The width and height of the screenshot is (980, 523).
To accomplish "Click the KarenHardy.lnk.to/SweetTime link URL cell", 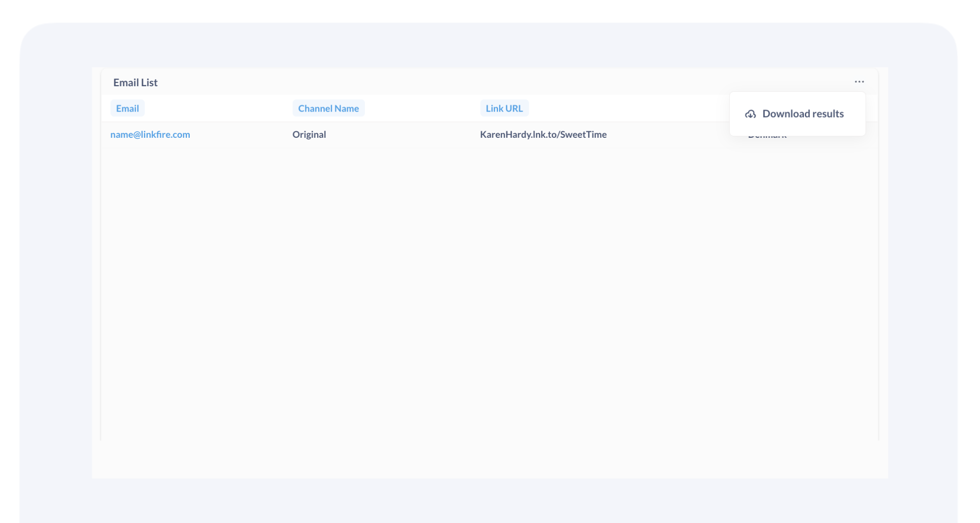I will pos(543,134).
